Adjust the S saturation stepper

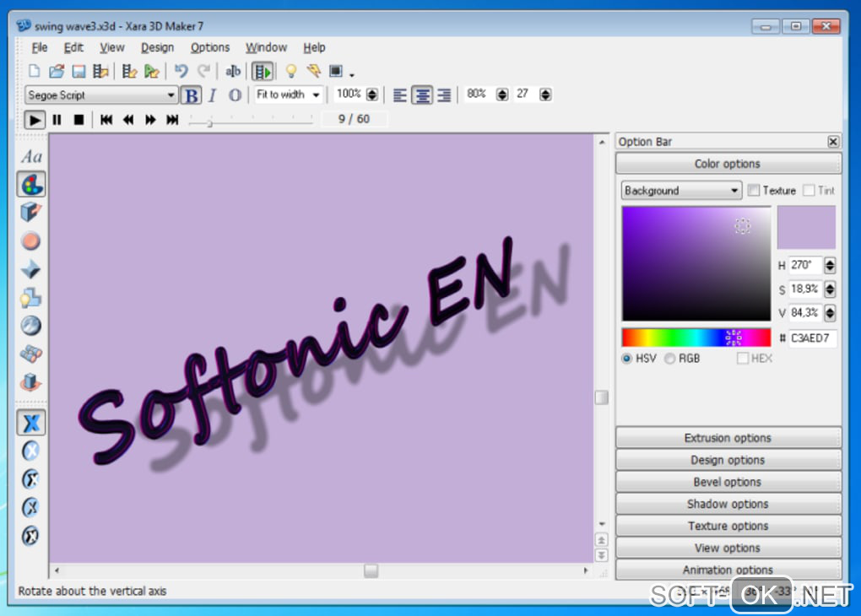click(830, 289)
